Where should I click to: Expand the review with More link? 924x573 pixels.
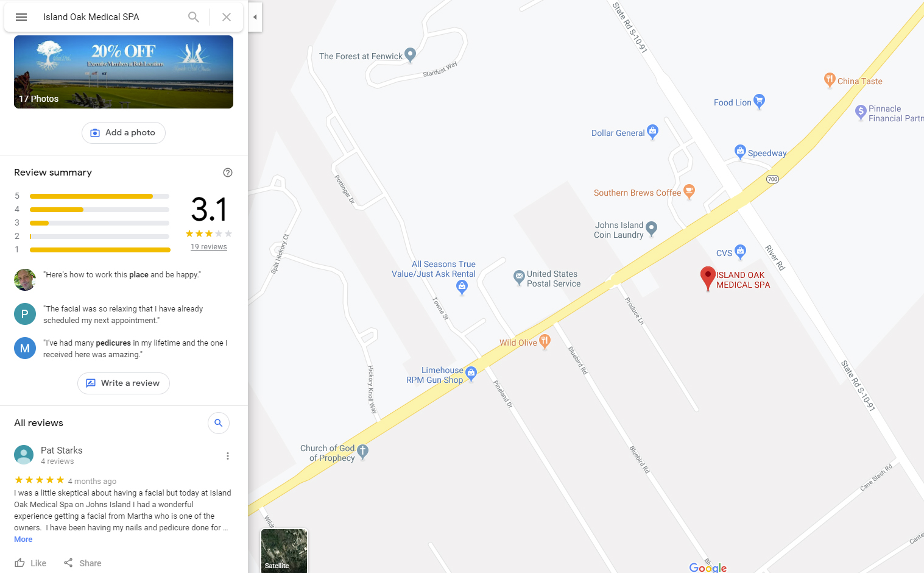tap(23, 539)
